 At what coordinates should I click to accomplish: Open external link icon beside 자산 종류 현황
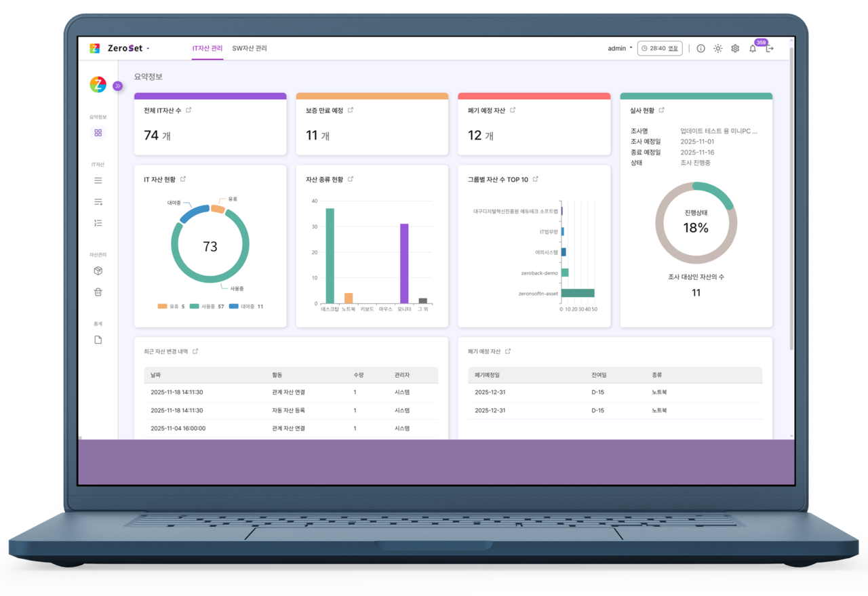coord(351,179)
